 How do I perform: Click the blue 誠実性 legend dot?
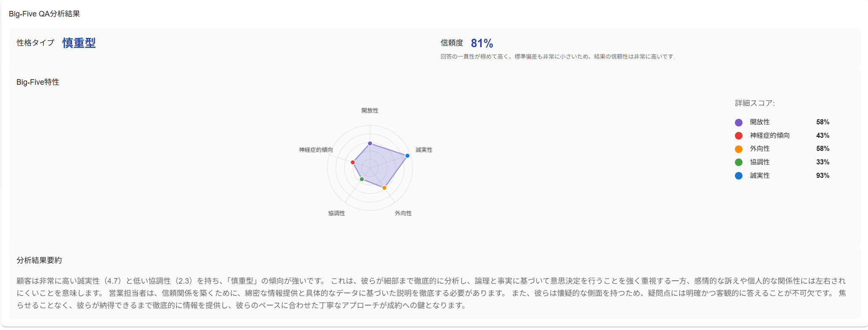[739, 176]
